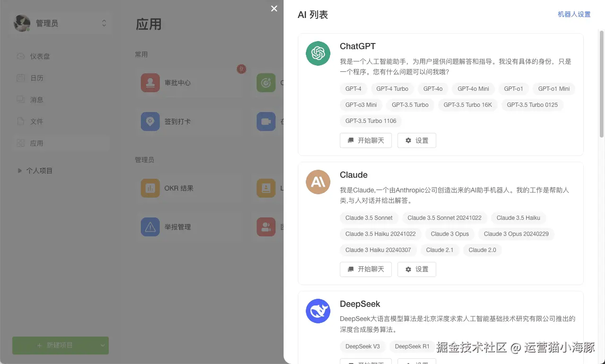Click the red badge on 审批中心
Image resolution: width=605 pixels, height=364 pixels.
pyautogui.click(x=242, y=69)
